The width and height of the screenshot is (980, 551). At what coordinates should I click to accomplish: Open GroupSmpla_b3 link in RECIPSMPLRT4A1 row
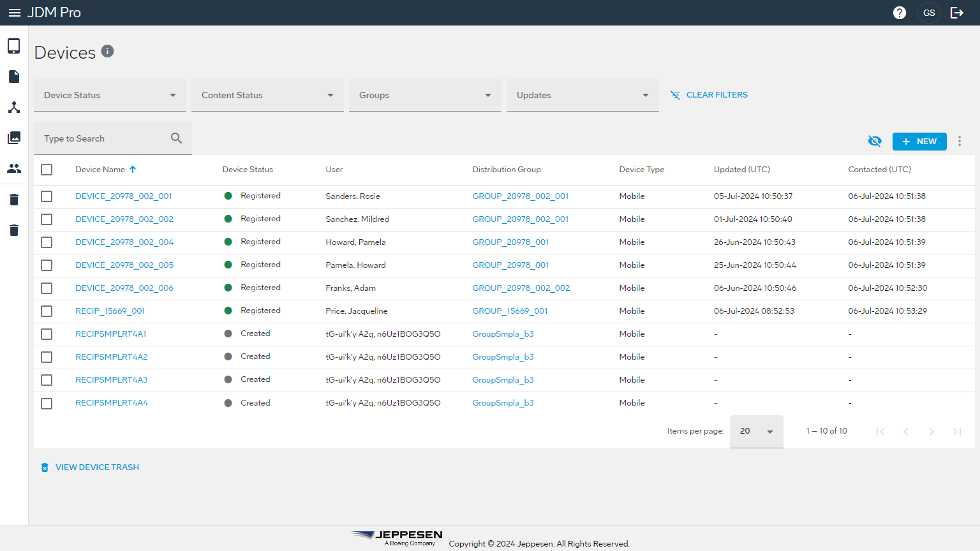503,334
